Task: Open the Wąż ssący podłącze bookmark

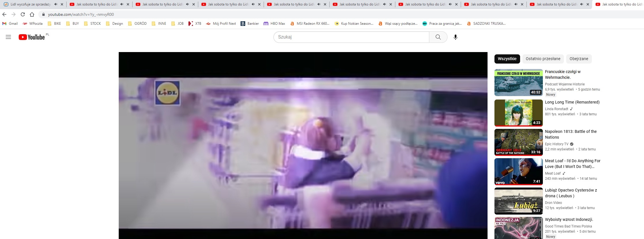Action: click(x=398, y=24)
